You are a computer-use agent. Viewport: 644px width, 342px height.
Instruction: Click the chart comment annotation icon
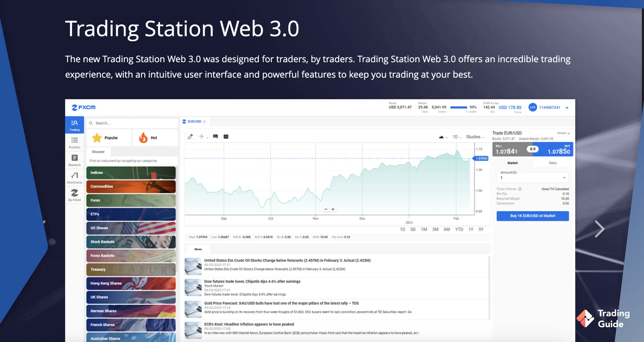coord(215,137)
